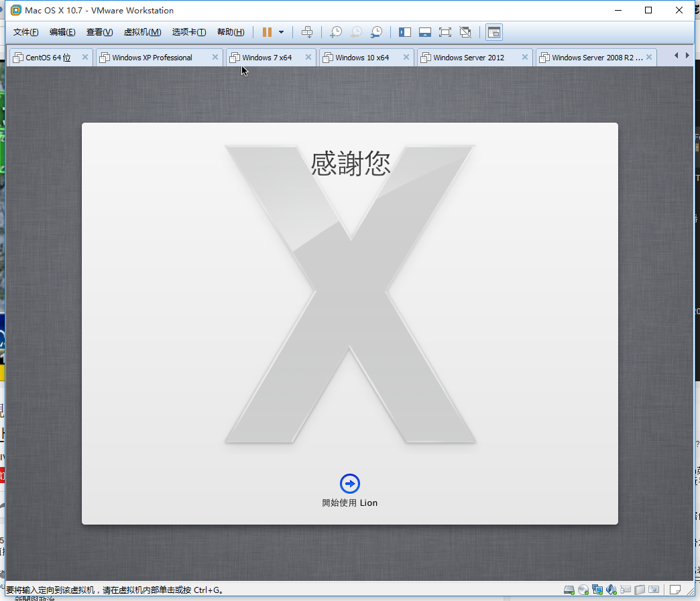Open the snapshot manager

[377, 32]
